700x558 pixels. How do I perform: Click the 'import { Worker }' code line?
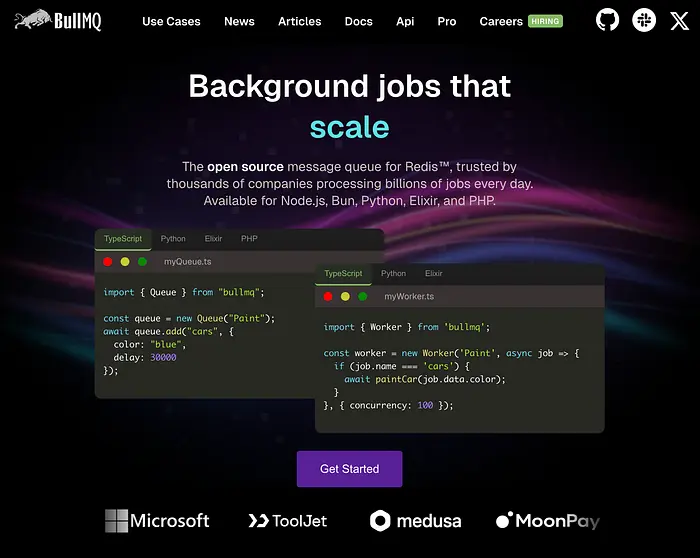click(x=407, y=327)
